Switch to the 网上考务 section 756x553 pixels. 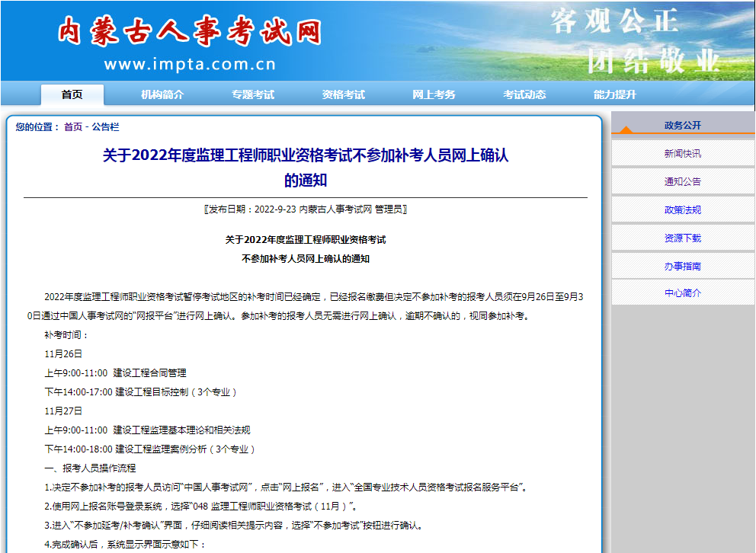pos(434,94)
